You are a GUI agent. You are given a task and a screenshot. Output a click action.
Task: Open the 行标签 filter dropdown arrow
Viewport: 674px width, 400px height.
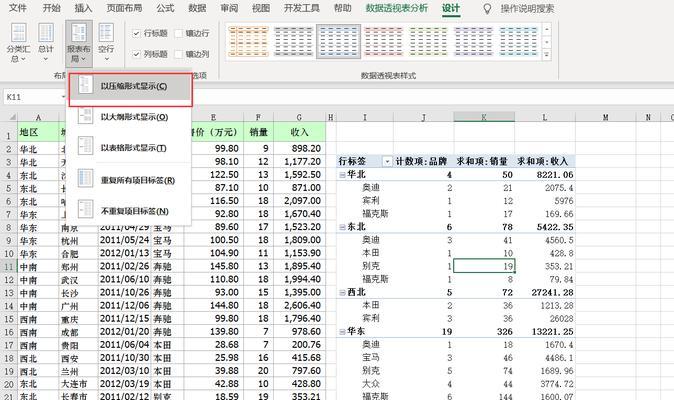[387, 162]
